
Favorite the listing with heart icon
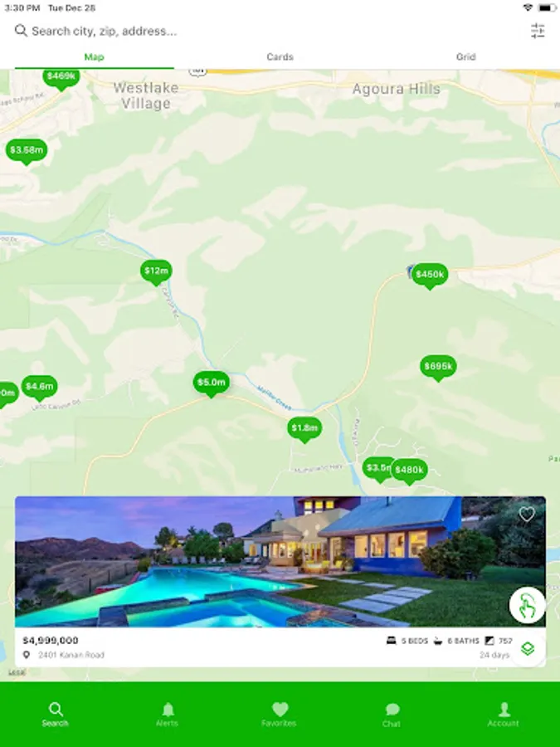[527, 514]
